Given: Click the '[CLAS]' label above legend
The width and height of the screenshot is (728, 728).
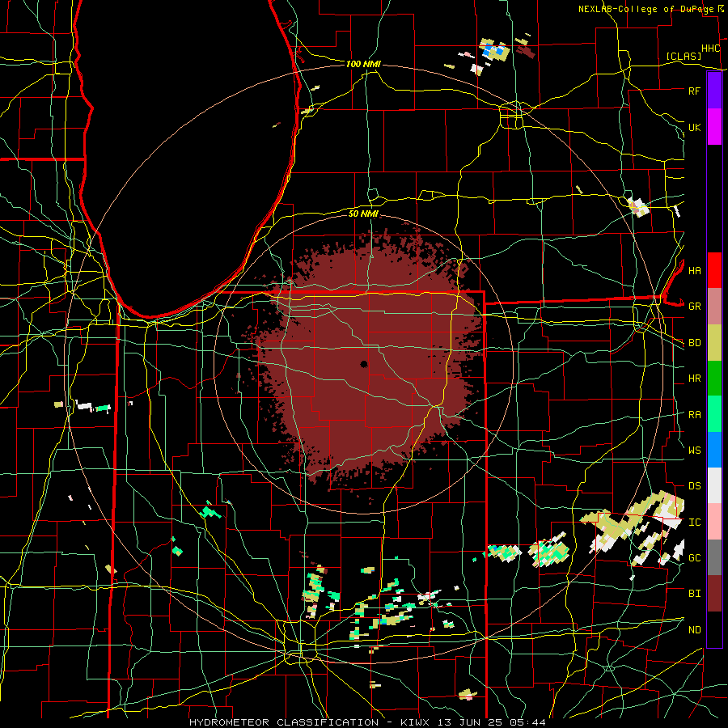Looking at the screenshot, I should [684, 56].
